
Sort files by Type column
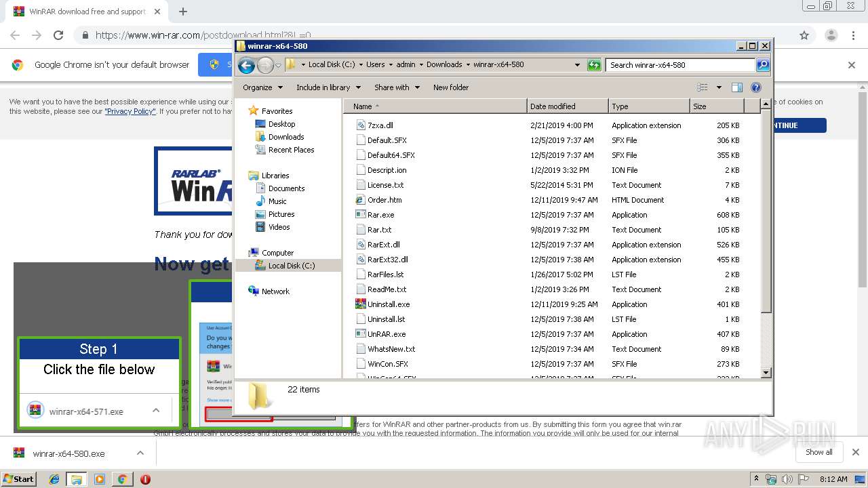tap(649, 106)
